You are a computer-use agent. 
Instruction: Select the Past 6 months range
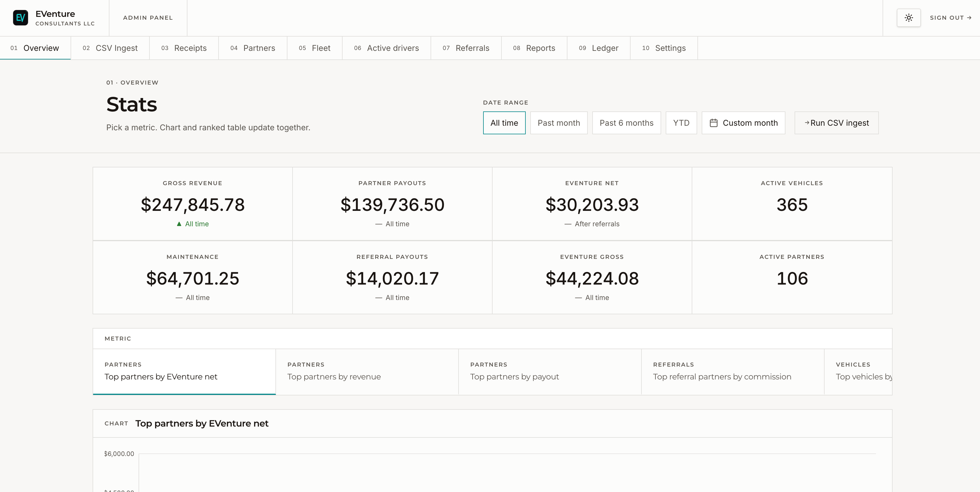tap(626, 123)
